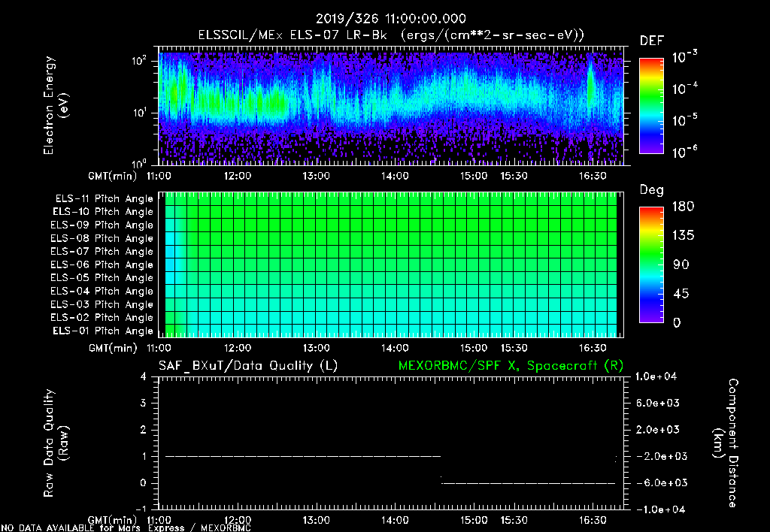This screenshot has width=770, height=532.
Task: Click the GMT(min) label under pitch angle panel
Action: click(113, 349)
